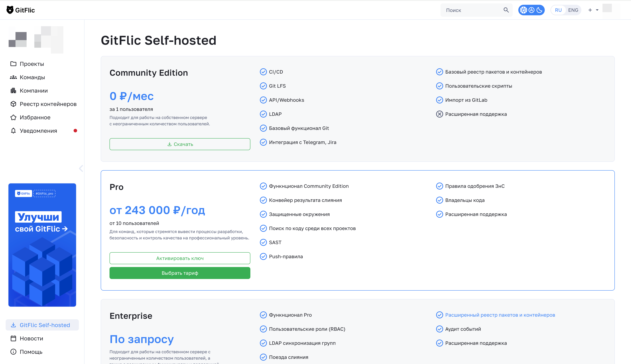The image size is (631, 364).
Task: Click the Команды people icon
Action: point(13,77)
